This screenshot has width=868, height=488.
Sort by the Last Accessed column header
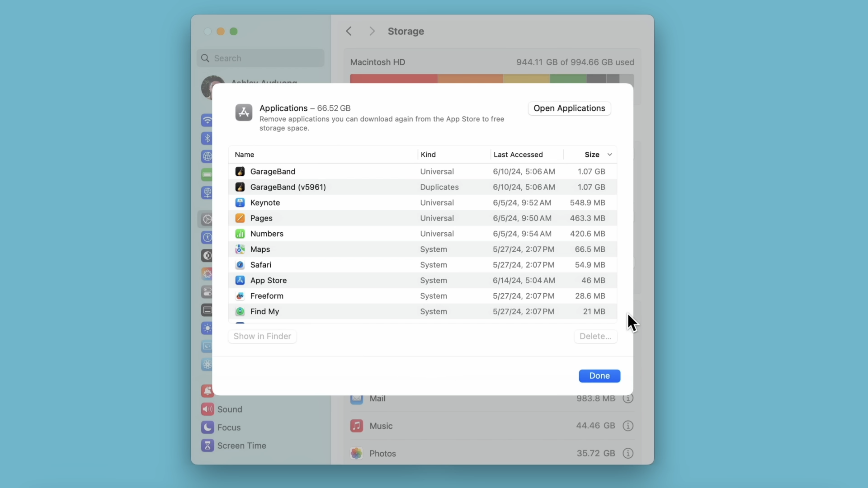point(518,155)
